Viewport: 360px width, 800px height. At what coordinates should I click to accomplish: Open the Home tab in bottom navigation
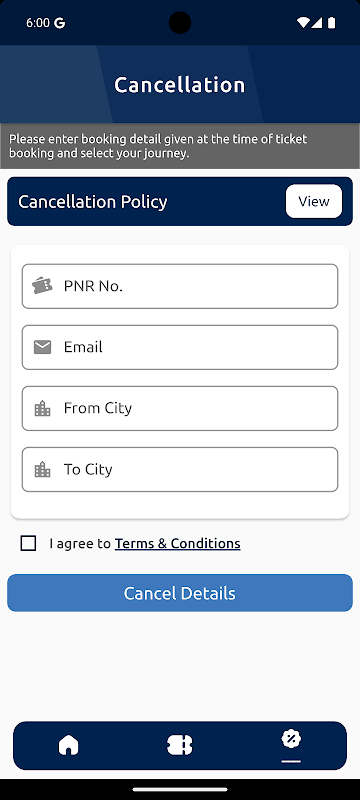coord(69,745)
